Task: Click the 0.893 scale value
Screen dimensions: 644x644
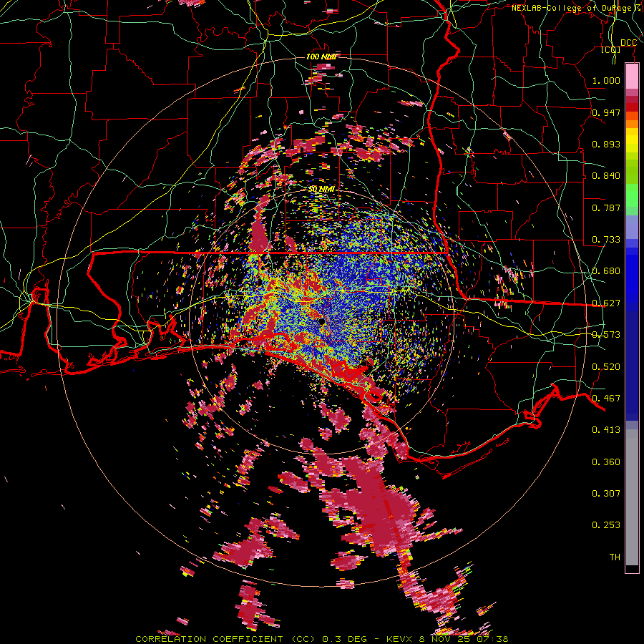Action: pos(606,144)
